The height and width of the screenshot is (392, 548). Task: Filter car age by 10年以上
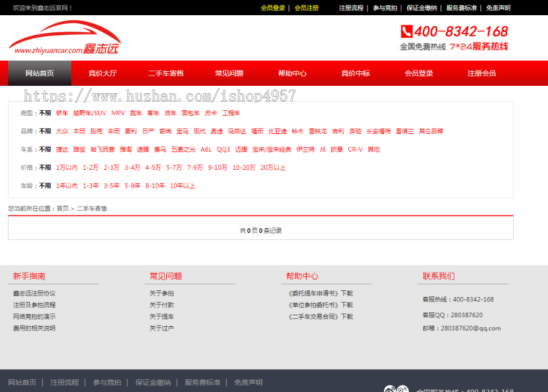[x=183, y=186]
